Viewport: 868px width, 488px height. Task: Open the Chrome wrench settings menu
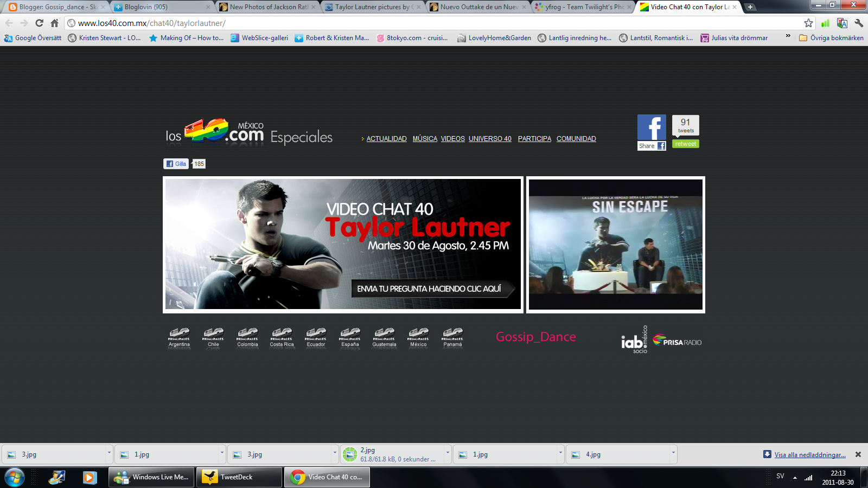coord(858,23)
